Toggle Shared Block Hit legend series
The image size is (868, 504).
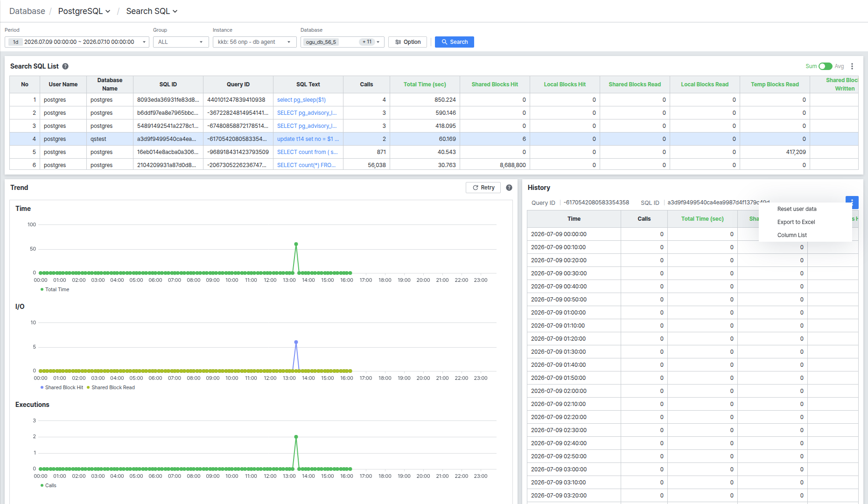tap(62, 387)
